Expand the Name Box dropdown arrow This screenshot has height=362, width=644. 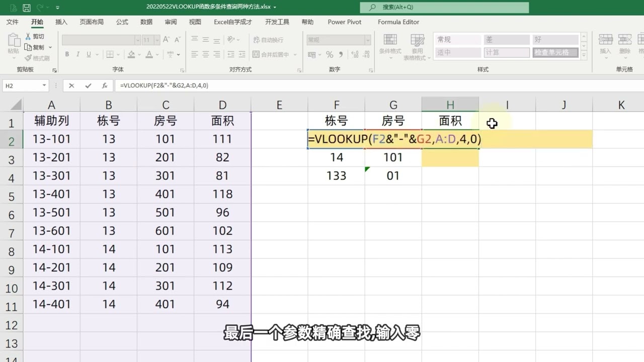(44, 85)
